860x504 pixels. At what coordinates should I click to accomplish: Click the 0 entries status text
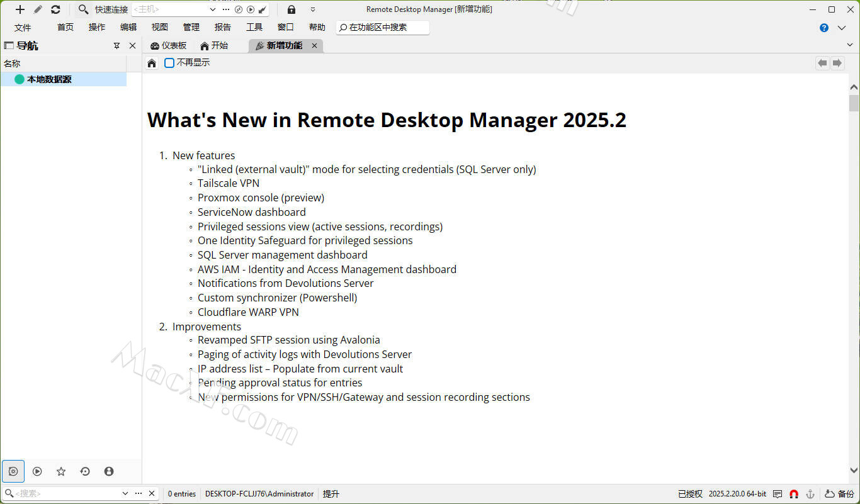point(182,494)
